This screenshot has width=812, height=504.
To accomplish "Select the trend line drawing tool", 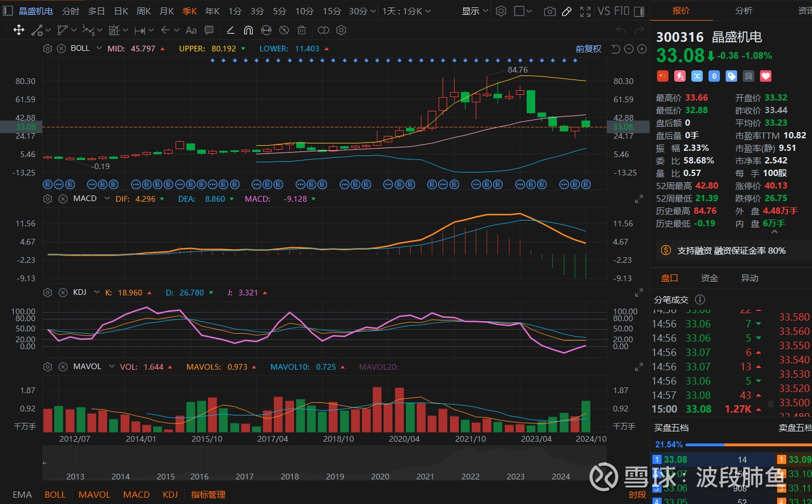I will (37, 30).
